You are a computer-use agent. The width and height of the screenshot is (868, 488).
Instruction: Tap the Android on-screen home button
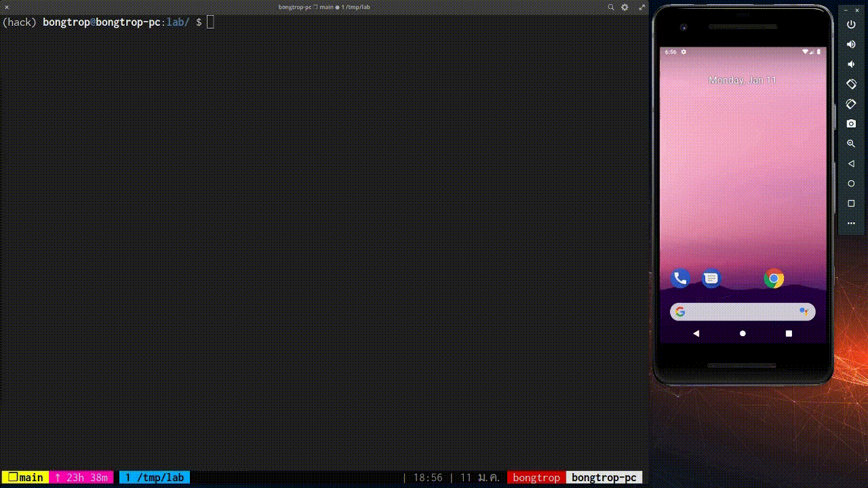[x=743, y=333]
